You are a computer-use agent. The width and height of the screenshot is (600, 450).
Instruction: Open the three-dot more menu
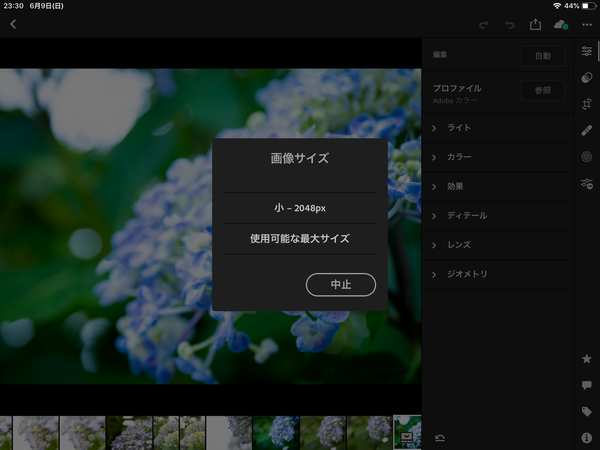click(587, 25)
